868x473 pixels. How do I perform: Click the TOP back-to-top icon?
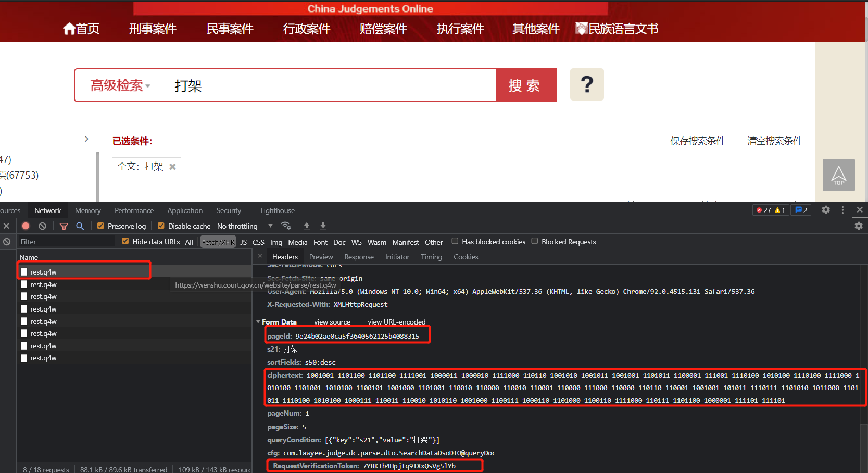[x=838, y=175]
